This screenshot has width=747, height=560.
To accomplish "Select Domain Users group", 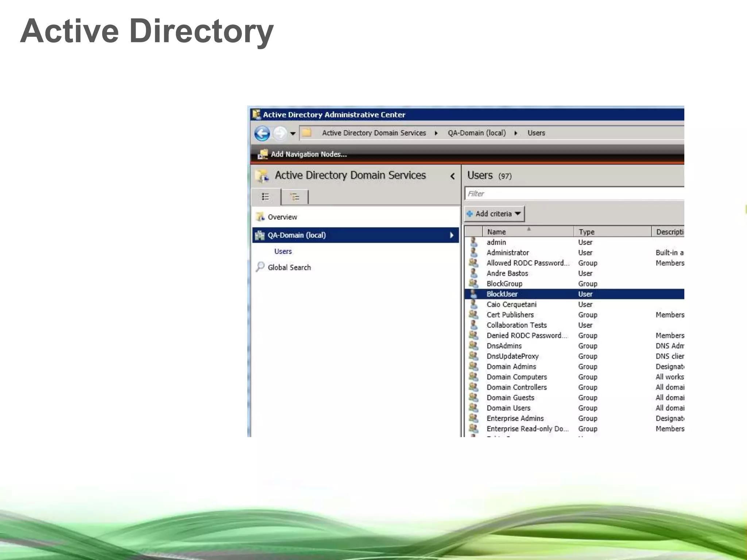I will click(x=574, y=408).
